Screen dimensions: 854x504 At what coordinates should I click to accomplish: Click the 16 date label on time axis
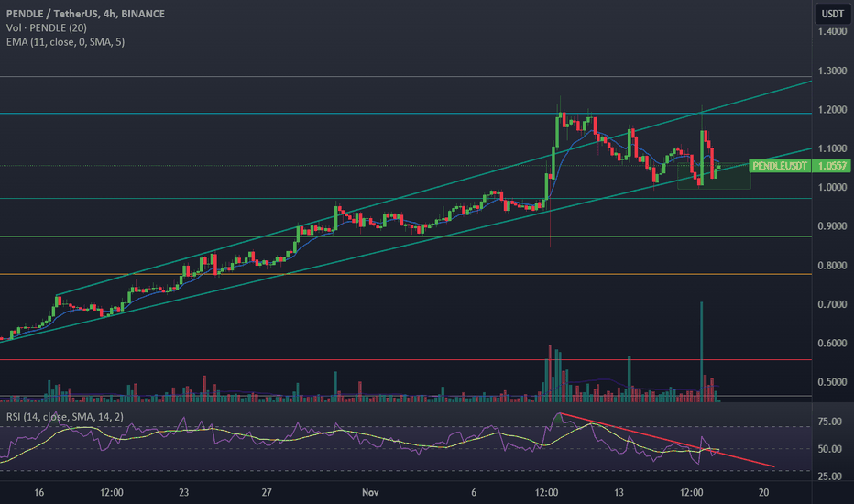38,493
